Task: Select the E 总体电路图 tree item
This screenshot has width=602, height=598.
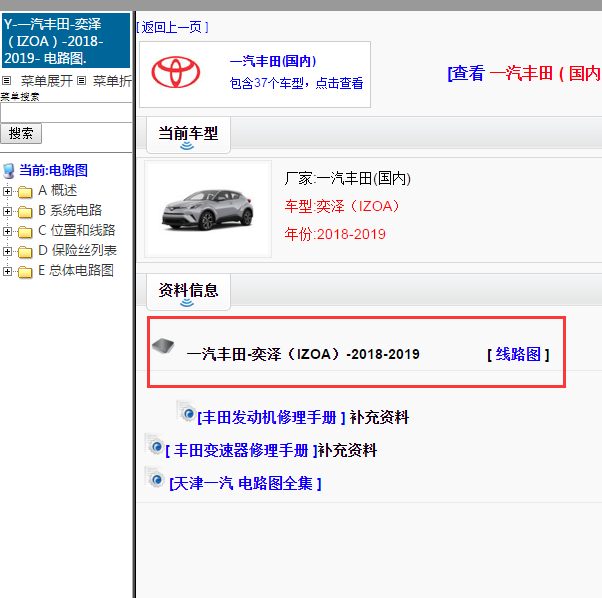Action: 76,270
